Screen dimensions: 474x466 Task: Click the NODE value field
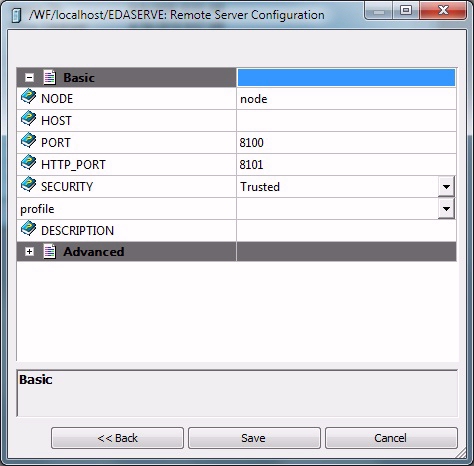[346, 99]
